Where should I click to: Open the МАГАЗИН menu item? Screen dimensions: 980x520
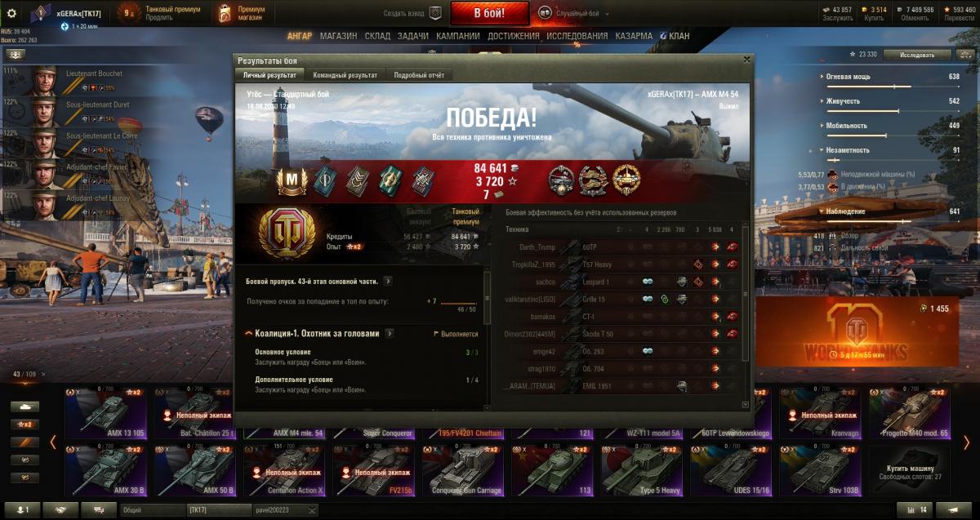(x=338, y=36)
